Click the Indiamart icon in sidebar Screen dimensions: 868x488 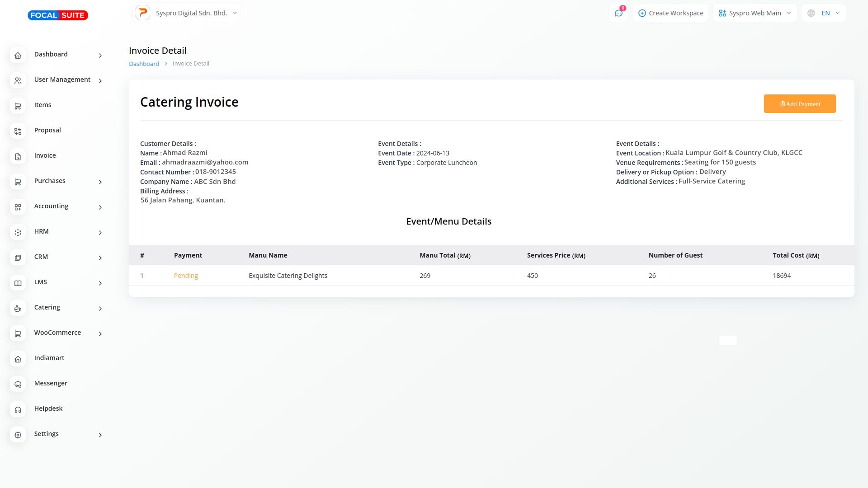18,359
